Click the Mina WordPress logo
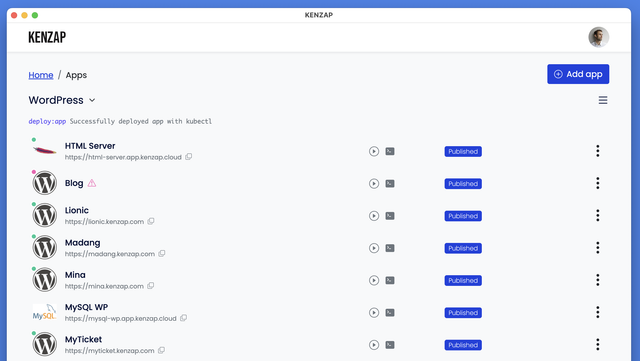The height and width of the screenshot is (361, 640). pyautogui.click(x=44, y=280)
